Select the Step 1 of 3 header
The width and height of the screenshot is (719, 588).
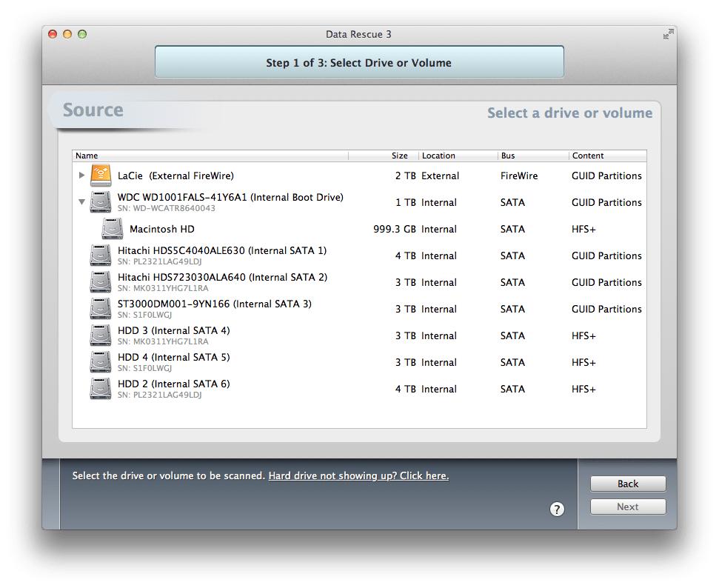(358, 62)
